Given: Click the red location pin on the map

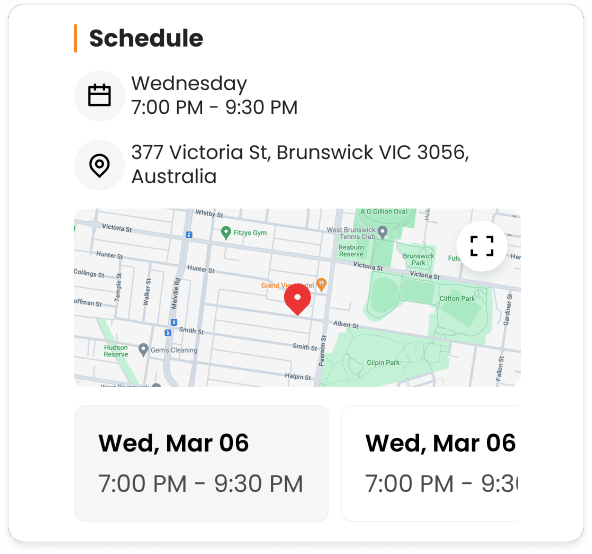Looking at the screenshot, I should pyautogui.click(x=298, y=300).
